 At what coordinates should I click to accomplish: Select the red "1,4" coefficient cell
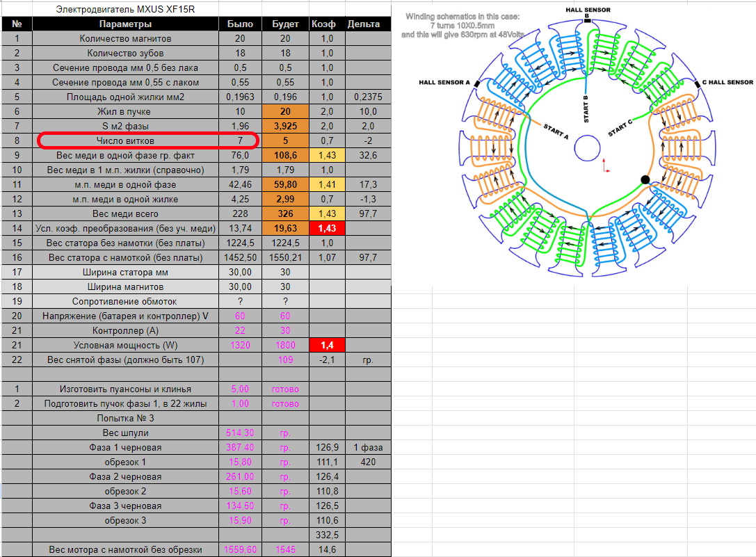(x=327, y=345)
